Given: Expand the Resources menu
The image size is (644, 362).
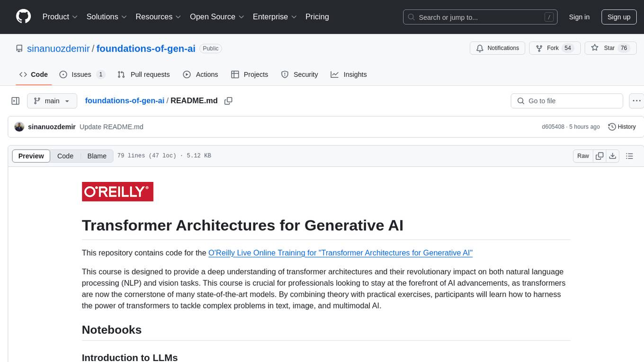Looking at the screenshot, I should tap(158, 17).
